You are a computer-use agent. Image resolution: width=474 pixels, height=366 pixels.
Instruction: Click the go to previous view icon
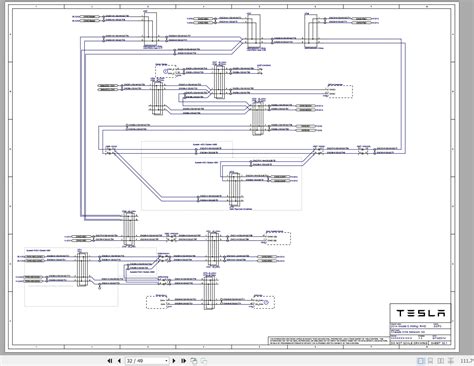[x=194, y=361]
